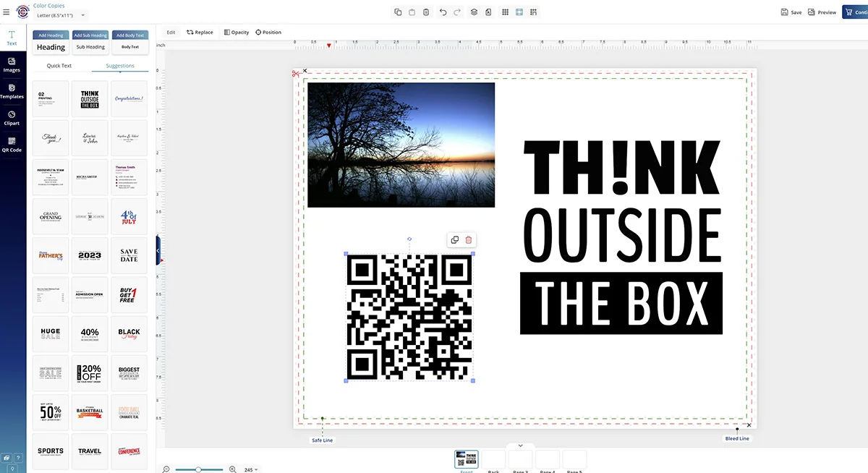The image size is (868, 473).
Task: Select the Page 5 thumbnail
Action: point(574,460)
